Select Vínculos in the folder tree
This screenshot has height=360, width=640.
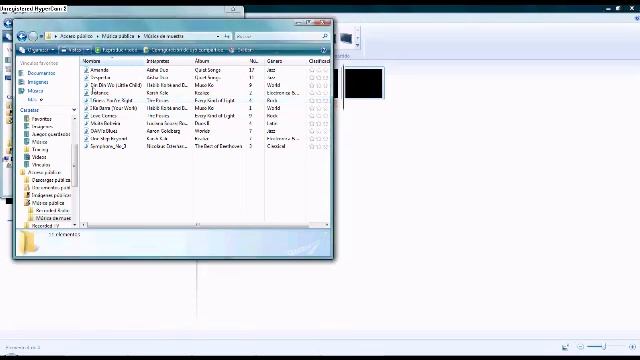pos(41,165)
